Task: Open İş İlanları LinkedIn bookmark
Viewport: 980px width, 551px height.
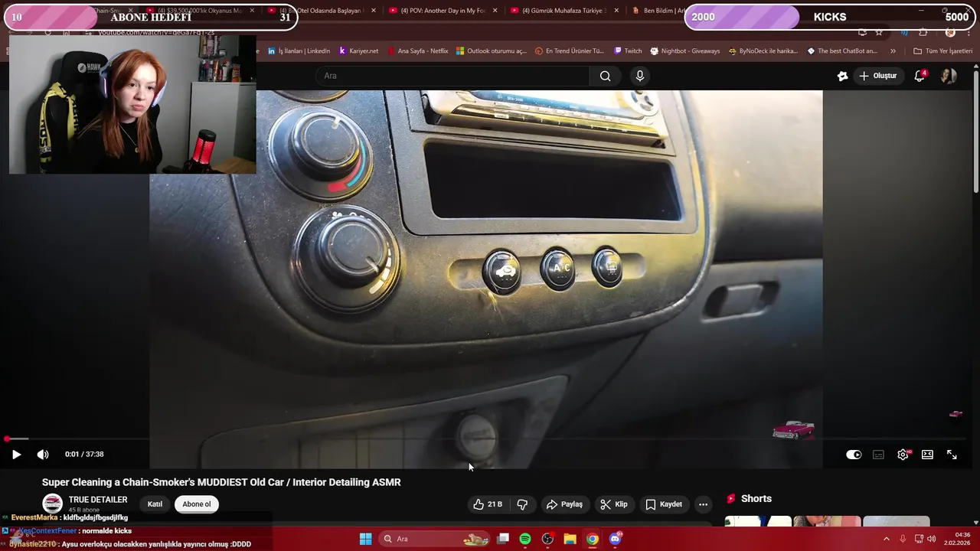Action: coord(299,51)
